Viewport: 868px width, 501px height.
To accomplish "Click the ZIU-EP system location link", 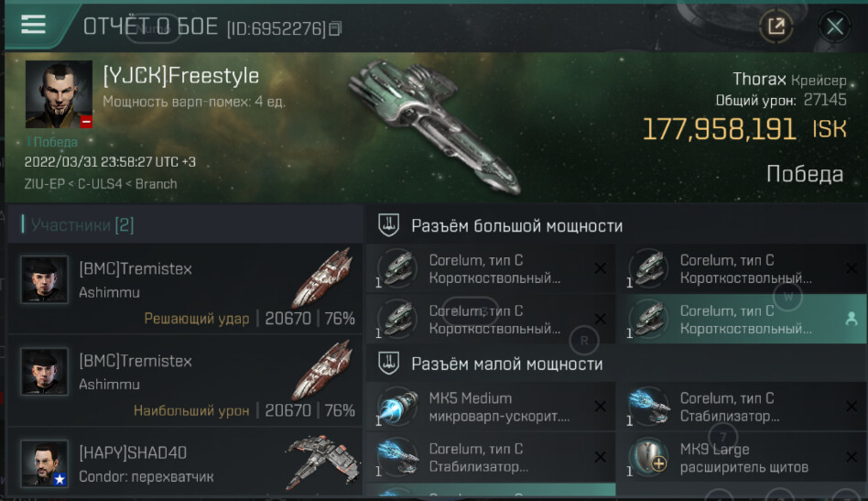I will [45, 184].
